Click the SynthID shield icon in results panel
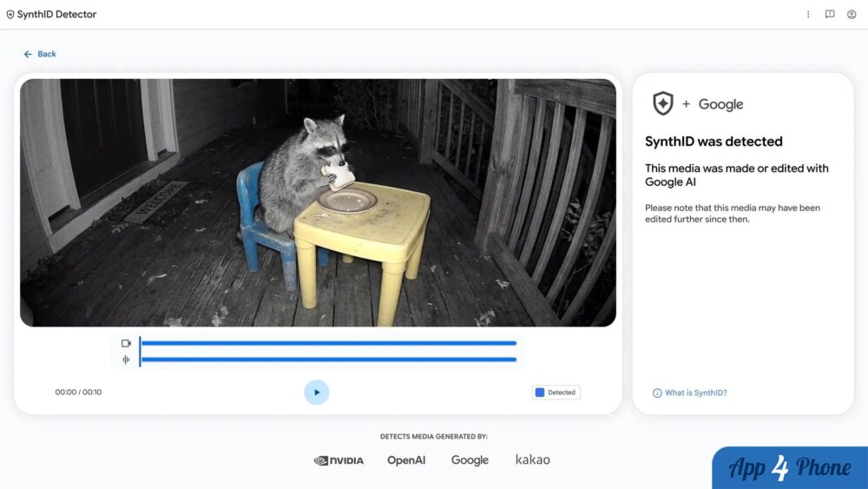 [x=662, y=103]
